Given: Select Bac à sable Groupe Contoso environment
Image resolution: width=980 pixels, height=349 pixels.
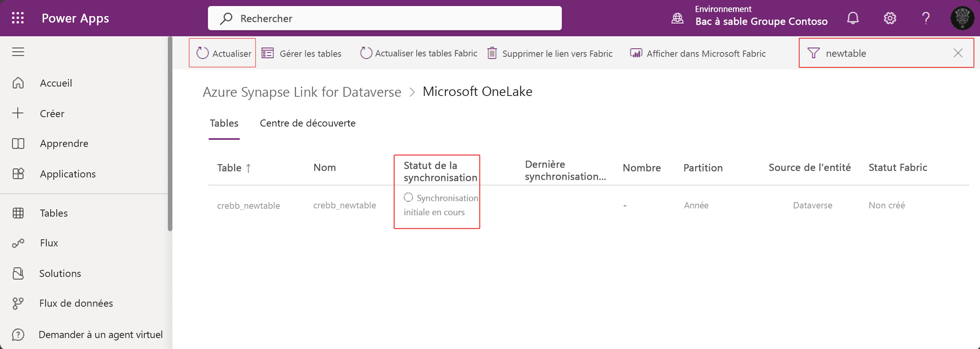Looking at the screenshot, I should click(761, 21).
